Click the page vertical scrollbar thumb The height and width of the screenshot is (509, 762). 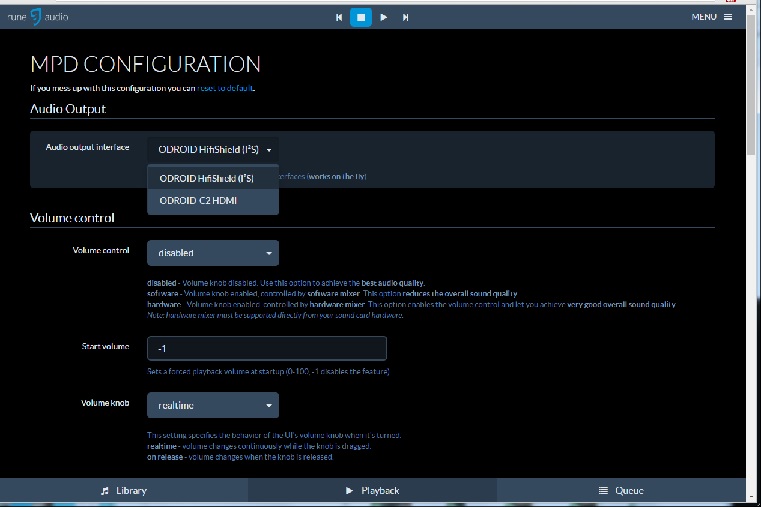(x=751, y=83)
